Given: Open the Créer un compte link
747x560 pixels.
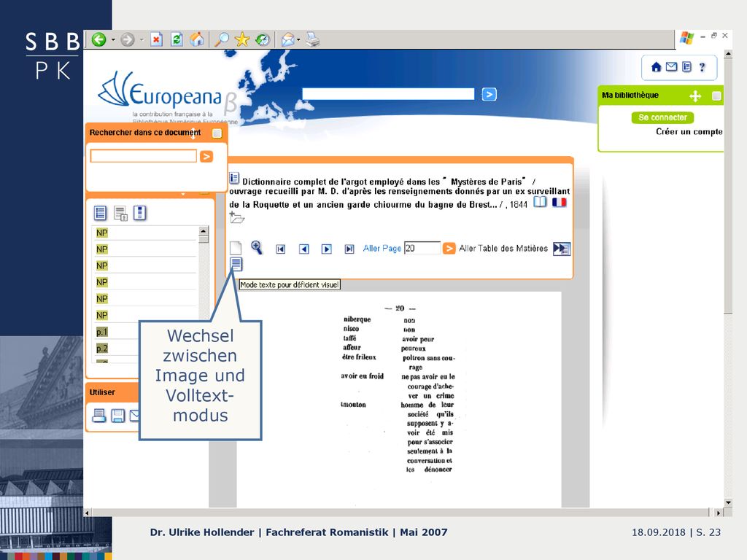Looking at the screenshot, I should pyautogui.click(x=689, y=132).
